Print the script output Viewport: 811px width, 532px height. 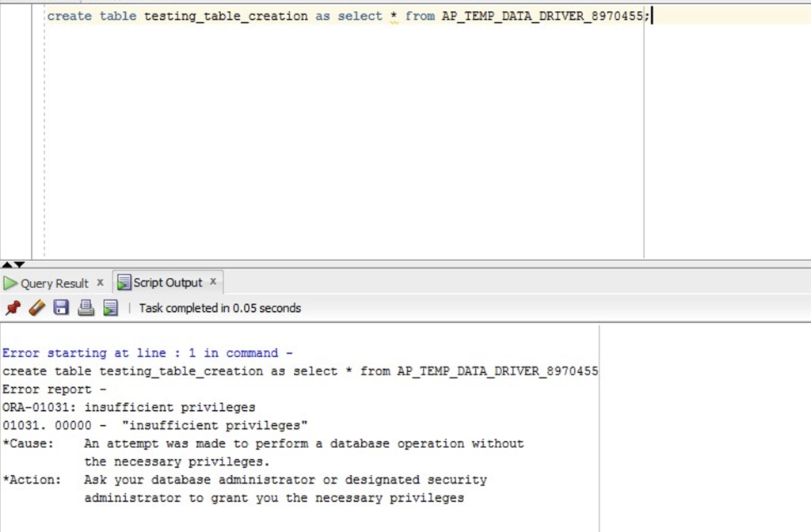coord(86,308)
